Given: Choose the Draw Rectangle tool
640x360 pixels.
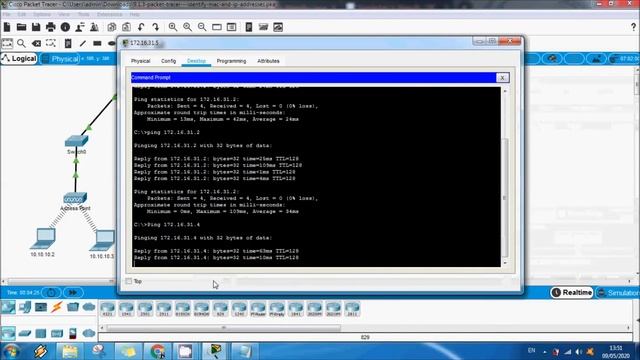Looking at the screenshot, I should point(97,43).
